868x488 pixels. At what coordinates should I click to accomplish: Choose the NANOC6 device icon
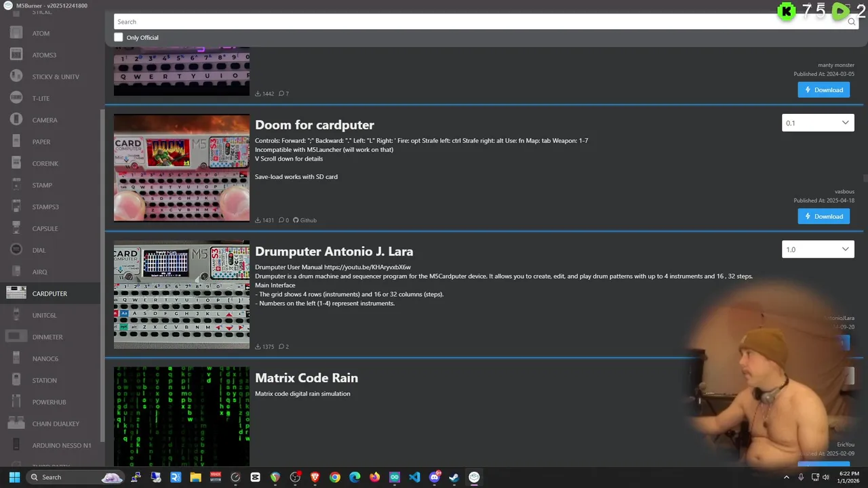[16, 359]
